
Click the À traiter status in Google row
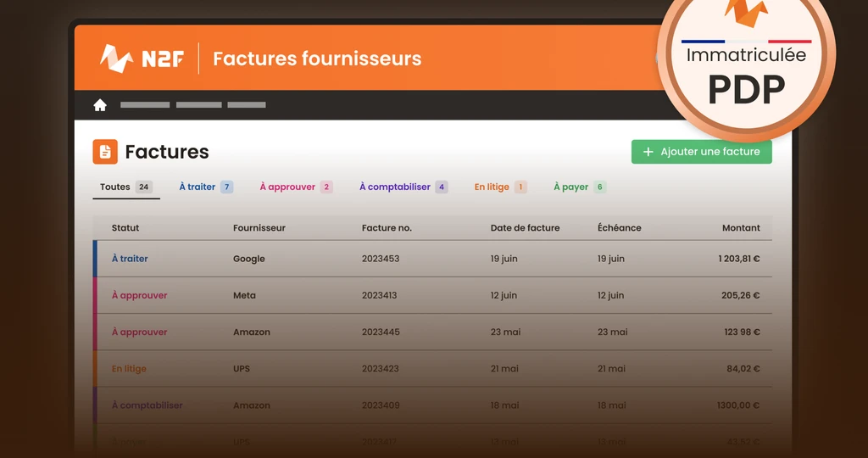[130, 259]
